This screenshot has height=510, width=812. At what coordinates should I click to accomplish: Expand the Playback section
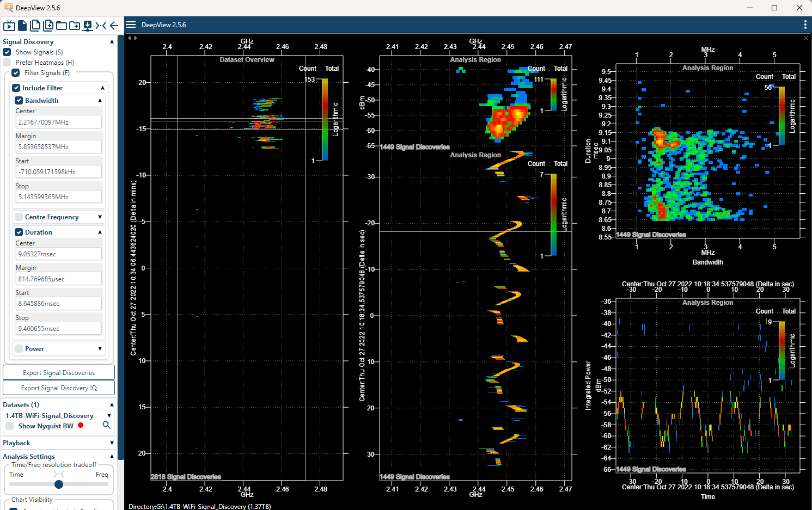[112, 443]
